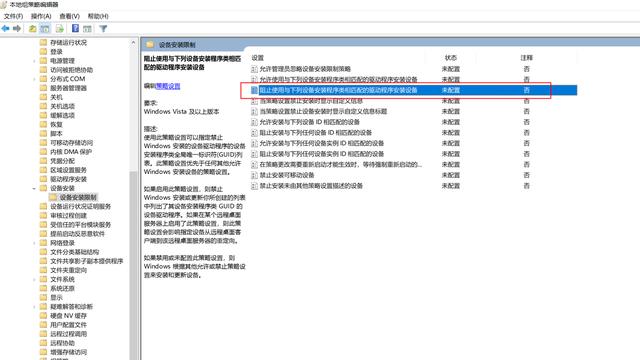This screenshot has width=640, height=360.
Task: Open the 文件(F) menu
Action: pos(13,16)
